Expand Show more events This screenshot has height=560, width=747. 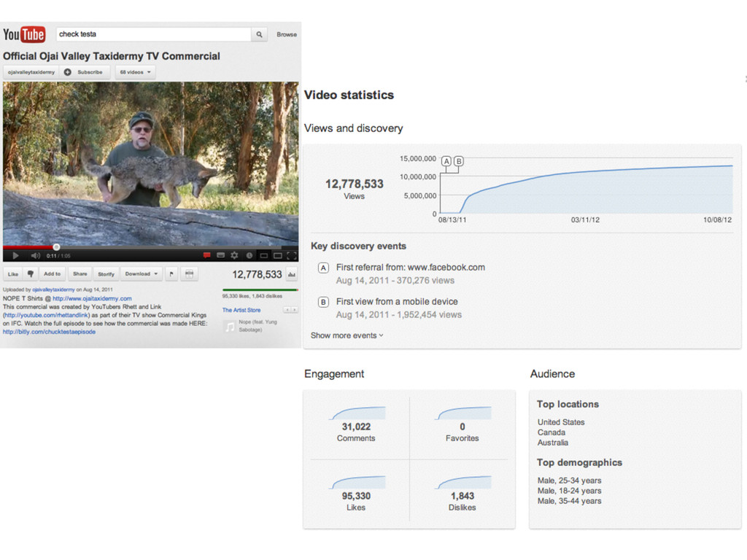(347, 335)
